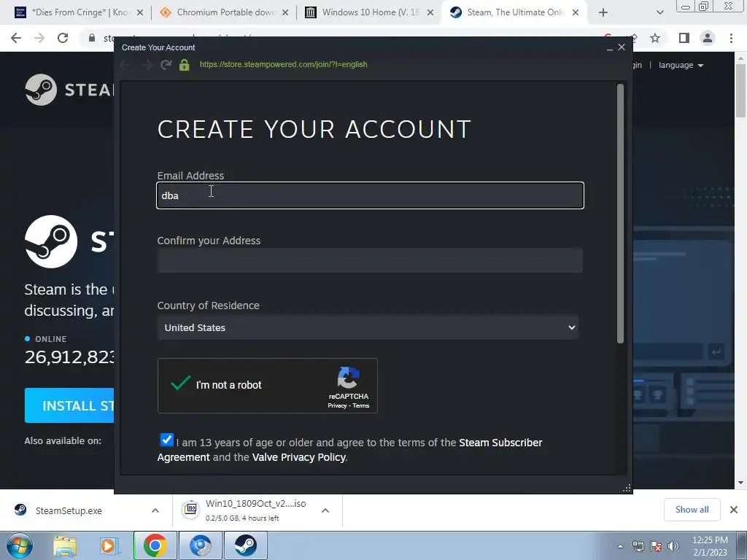
Task: Open the Country of Residence dropdown
Action: pyautogui.click(x=368, y=327)
